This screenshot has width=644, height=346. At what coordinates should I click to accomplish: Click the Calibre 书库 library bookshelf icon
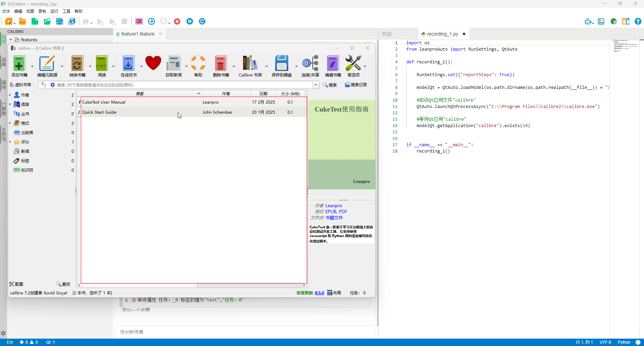click(x=250, y=63)
